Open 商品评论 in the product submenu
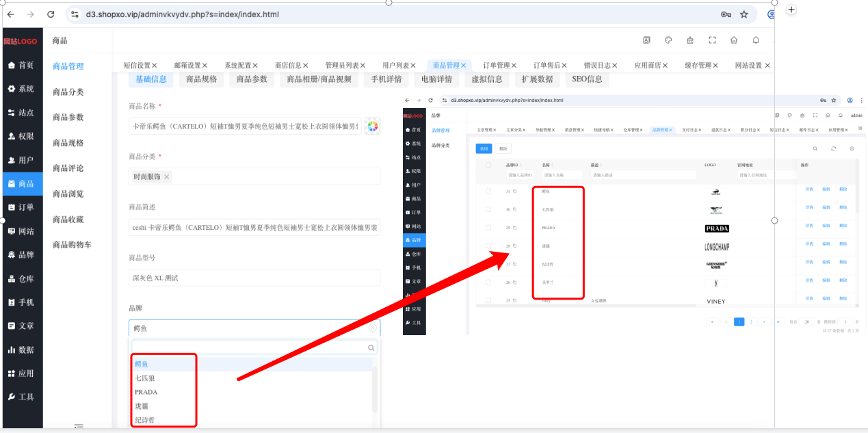Screen dimensions: 868x433 68,168
